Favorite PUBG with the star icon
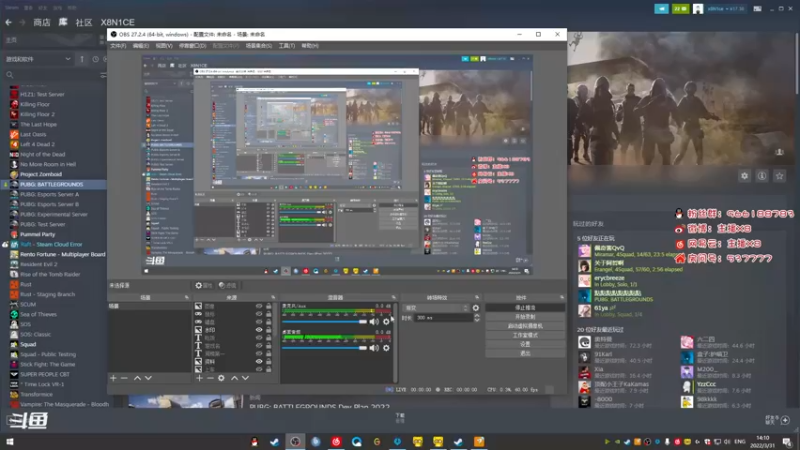 coord(779,176)
